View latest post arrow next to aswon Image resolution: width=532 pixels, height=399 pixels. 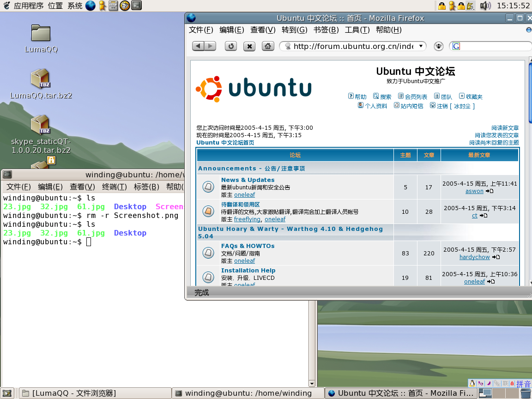[489, 191]
